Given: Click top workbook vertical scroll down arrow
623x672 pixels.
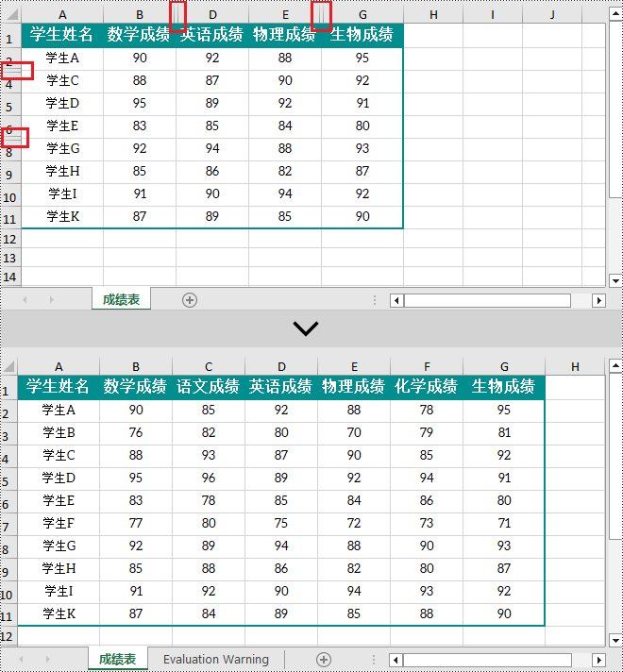Looking at the screenshot, I should [615, 280].
